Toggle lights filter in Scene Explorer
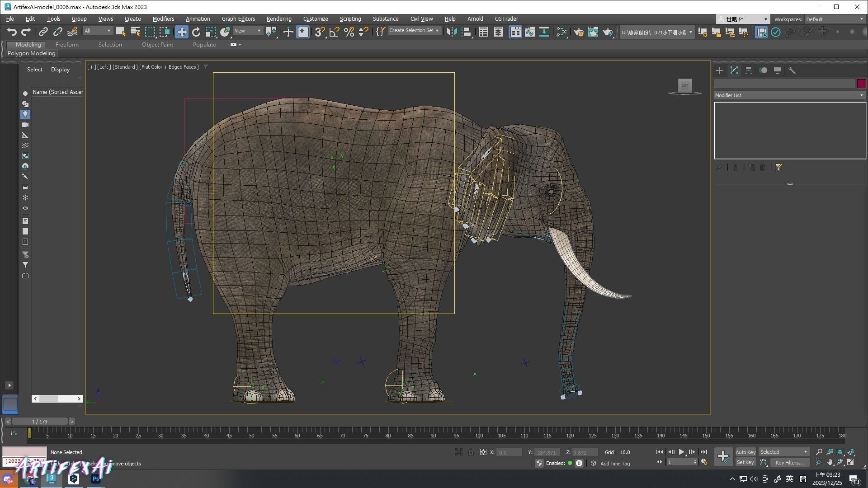The width and height of the screenshot is (868, 488). (25, 114)
